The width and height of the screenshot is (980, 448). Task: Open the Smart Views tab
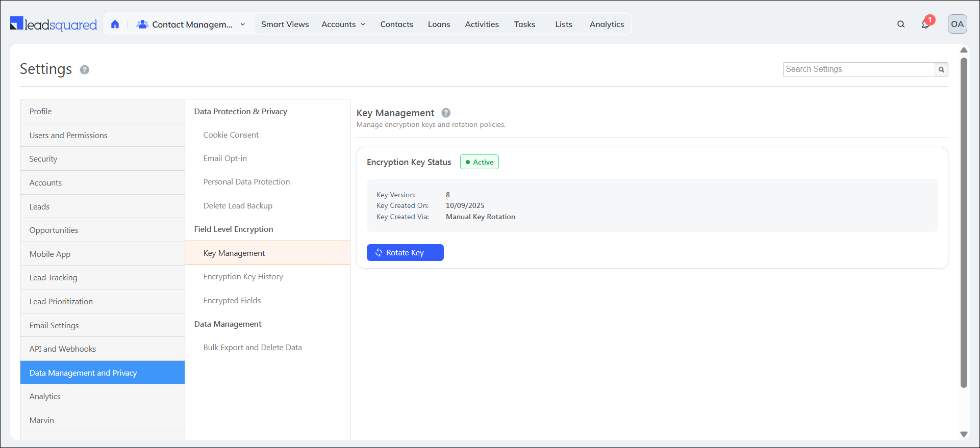coord(285,24)
